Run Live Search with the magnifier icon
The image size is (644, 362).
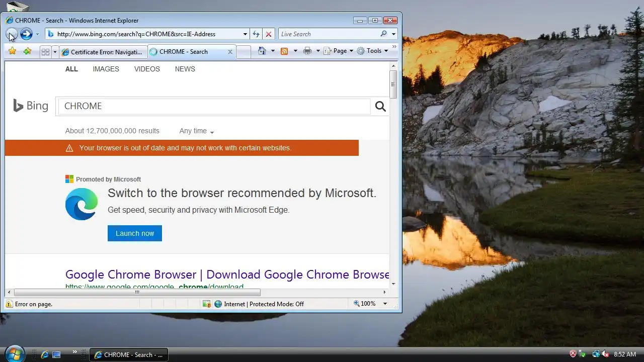click(x=384, y=34)
